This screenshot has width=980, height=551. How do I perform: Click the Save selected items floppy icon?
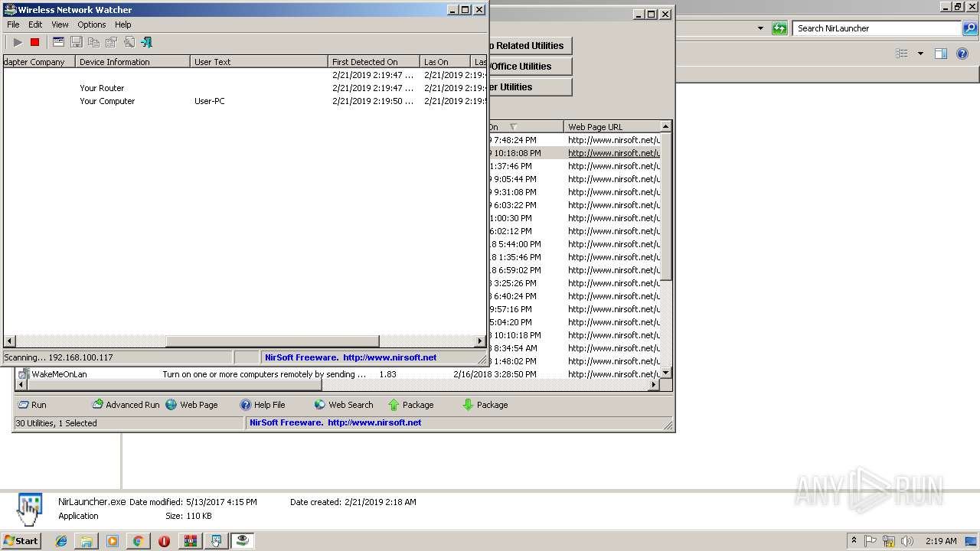[76, 42]
